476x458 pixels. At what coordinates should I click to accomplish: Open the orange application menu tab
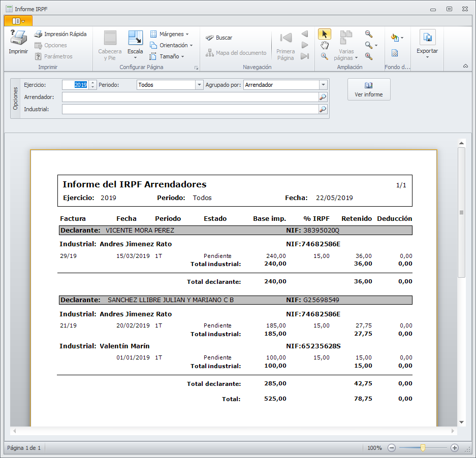[x=18, y=21]
